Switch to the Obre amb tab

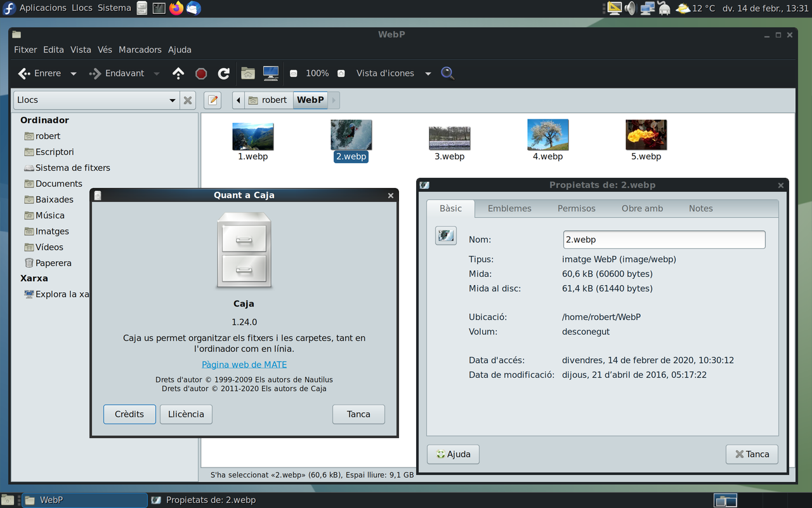(x=642, y=208)
